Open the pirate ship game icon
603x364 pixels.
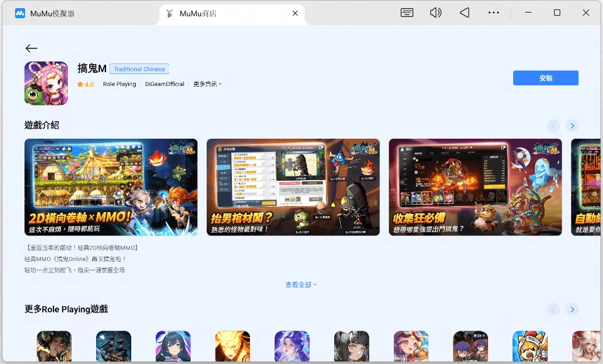click(114, 346)
